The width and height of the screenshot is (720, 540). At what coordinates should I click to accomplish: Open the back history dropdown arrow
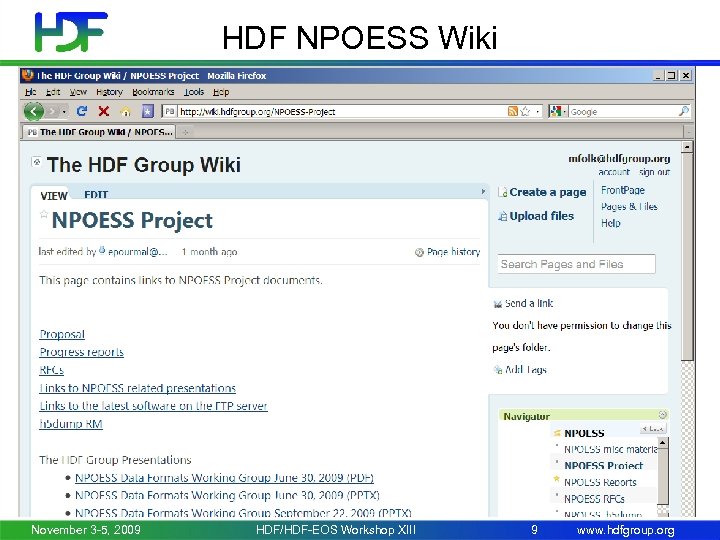point(64,112)
